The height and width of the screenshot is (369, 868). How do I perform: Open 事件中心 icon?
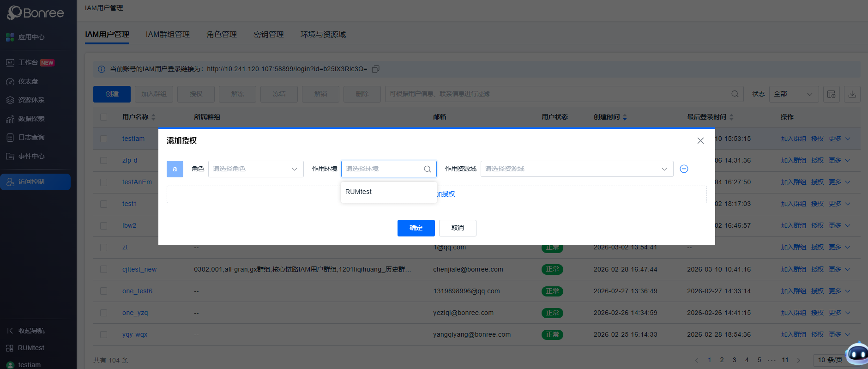[10, 157]
